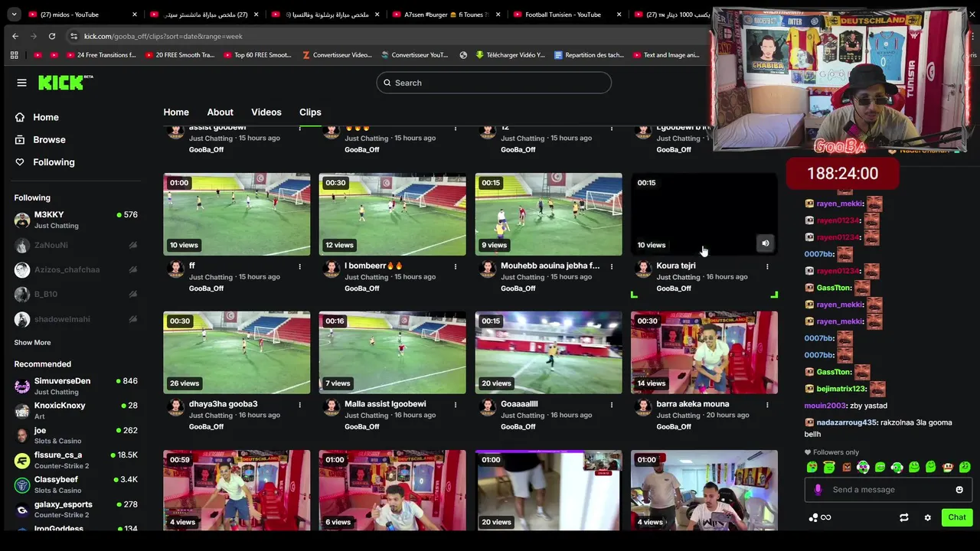Switch to the channel Home tab
980x551 pixels.
click(x=176, y=112)
